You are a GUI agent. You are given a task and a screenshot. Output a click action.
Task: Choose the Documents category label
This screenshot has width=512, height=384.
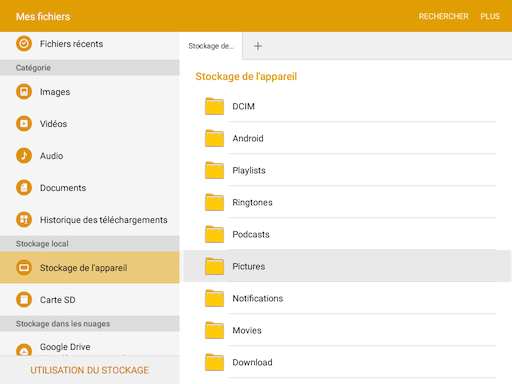click(63, 188)
